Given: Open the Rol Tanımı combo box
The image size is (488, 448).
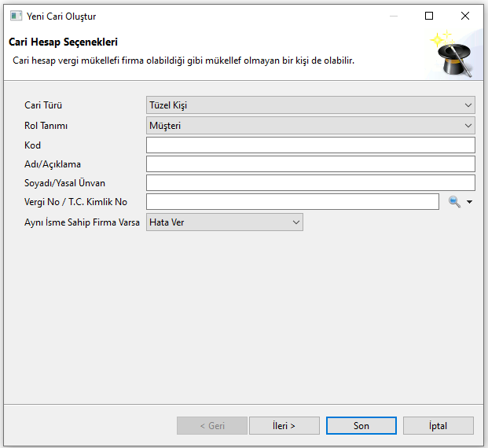Looking at the screenshot, I should point(310,125).
